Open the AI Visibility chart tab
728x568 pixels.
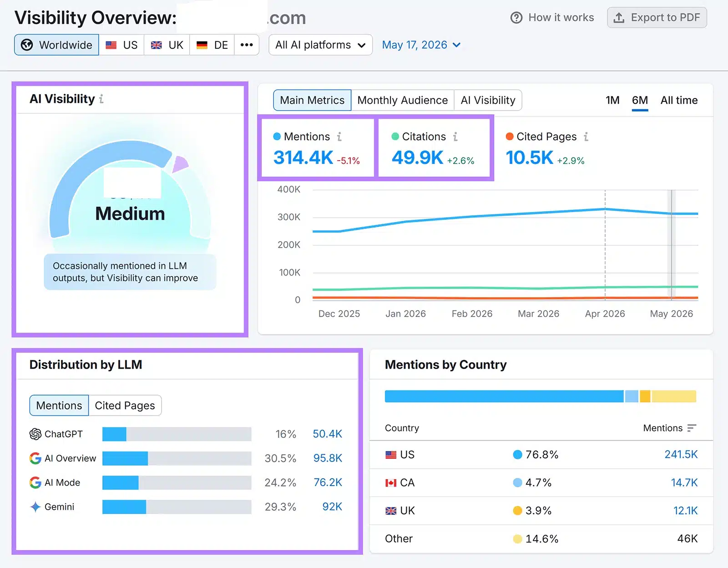point(488,100)
